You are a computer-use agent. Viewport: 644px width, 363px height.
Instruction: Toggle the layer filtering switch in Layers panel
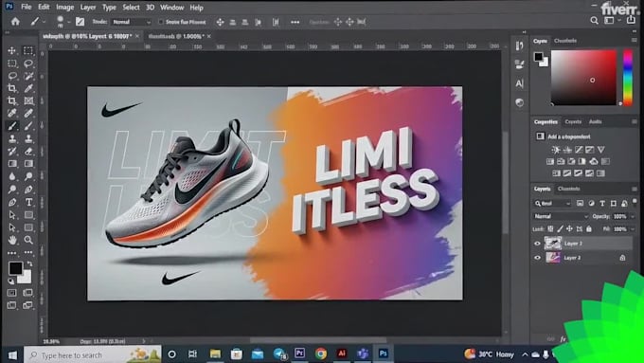(x=635, y=203)
